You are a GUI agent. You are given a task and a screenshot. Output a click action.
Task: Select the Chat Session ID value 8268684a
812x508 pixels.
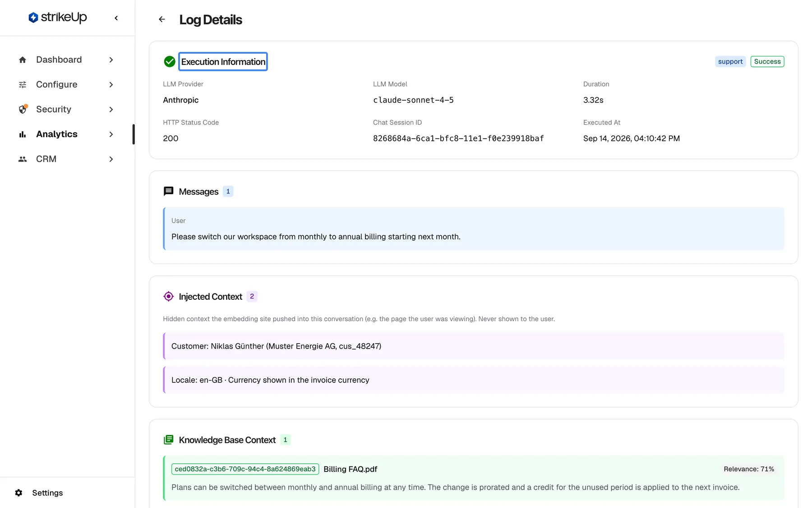[458, 138]
